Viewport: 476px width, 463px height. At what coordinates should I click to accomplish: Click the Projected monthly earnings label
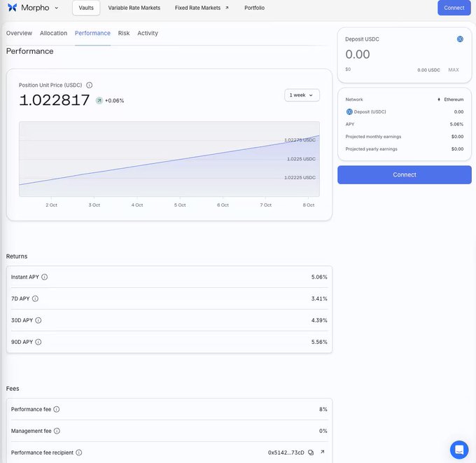[373, 137]
